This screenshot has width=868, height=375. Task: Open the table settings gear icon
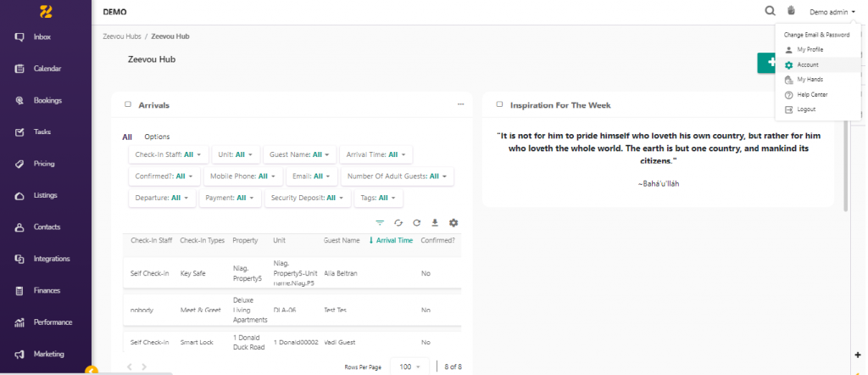[453, 222]
